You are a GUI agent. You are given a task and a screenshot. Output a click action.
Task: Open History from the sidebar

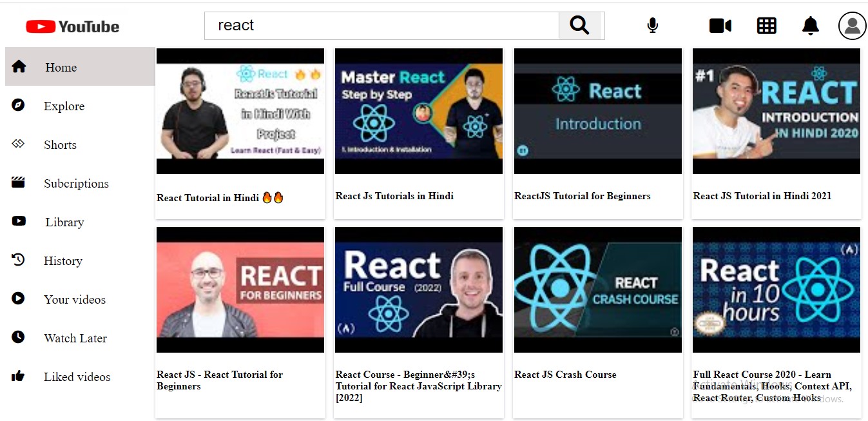coord(63,261)
